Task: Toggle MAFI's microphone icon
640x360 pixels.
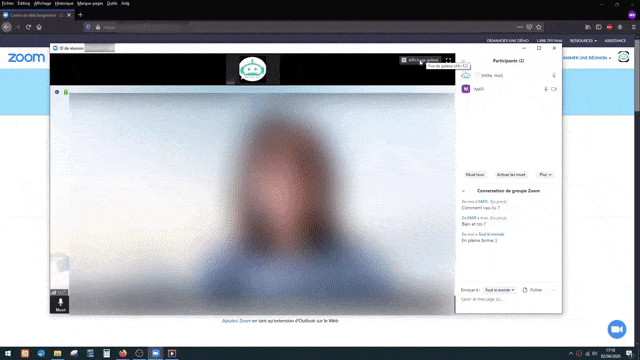Action: [546, 89]
